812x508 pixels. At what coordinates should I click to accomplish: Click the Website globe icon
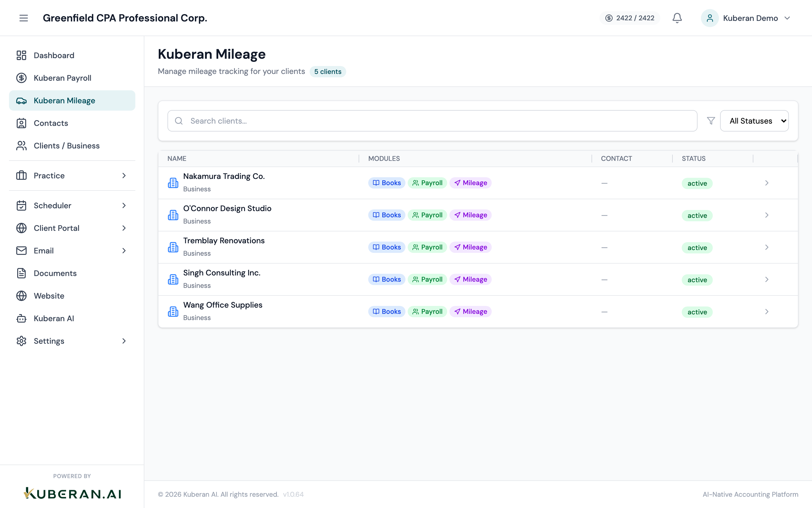click(21, 296)
